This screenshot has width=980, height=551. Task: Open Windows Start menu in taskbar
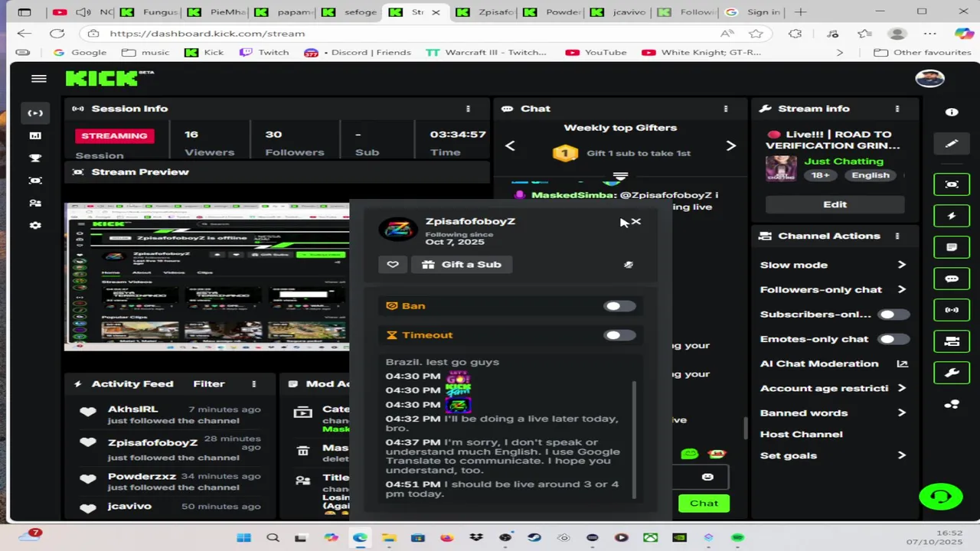click(243, 537)
